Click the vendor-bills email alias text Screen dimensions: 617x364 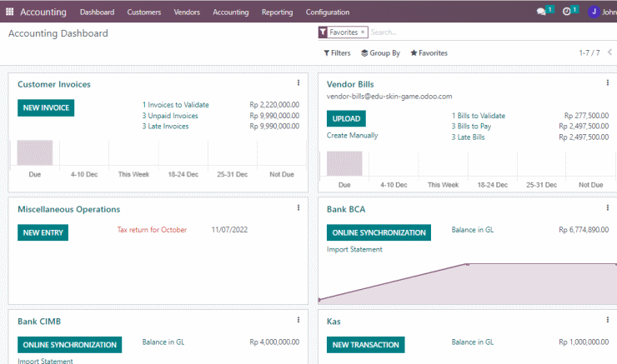(389, 97)
